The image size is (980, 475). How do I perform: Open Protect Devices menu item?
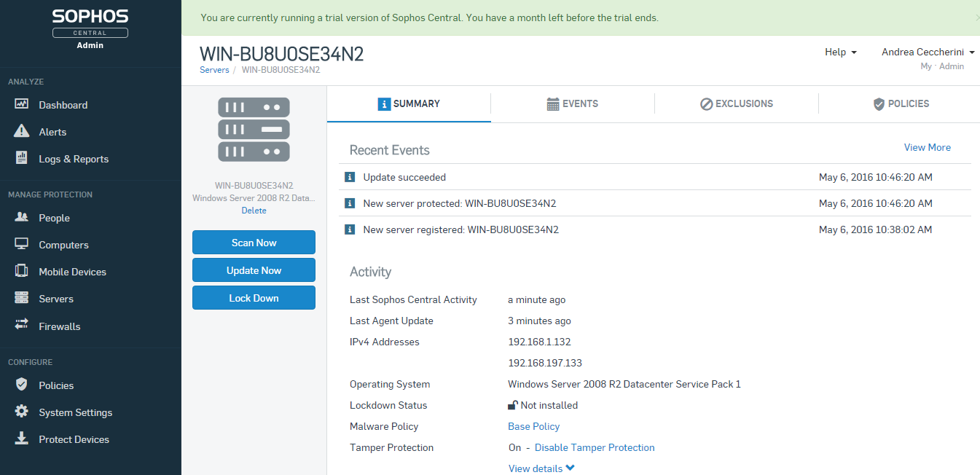(74, 439)
